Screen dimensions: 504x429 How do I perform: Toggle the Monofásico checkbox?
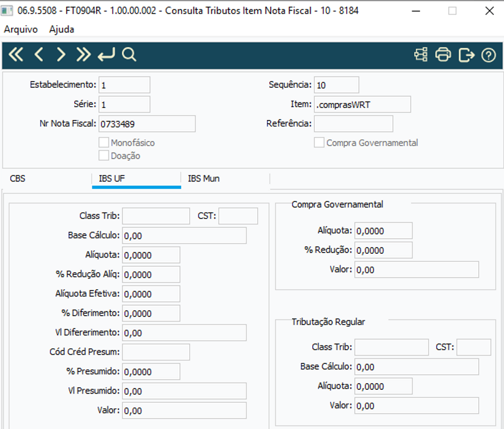coord(103,142)
